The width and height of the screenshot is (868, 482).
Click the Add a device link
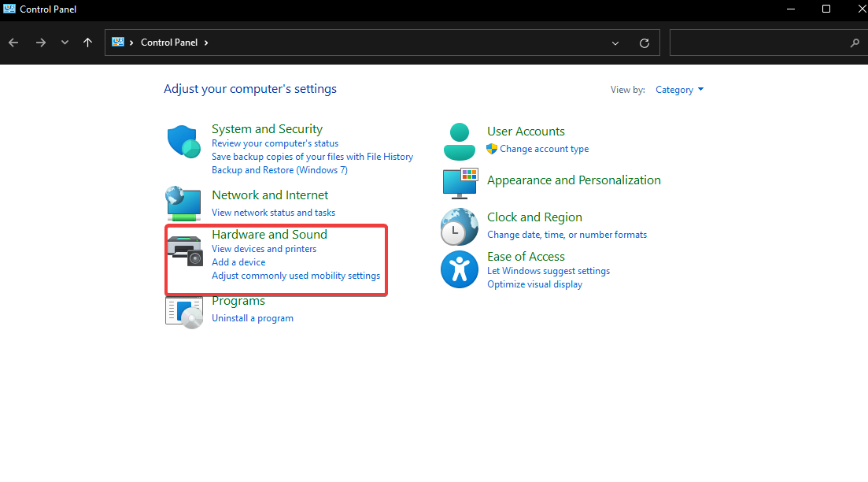[238, 262]
